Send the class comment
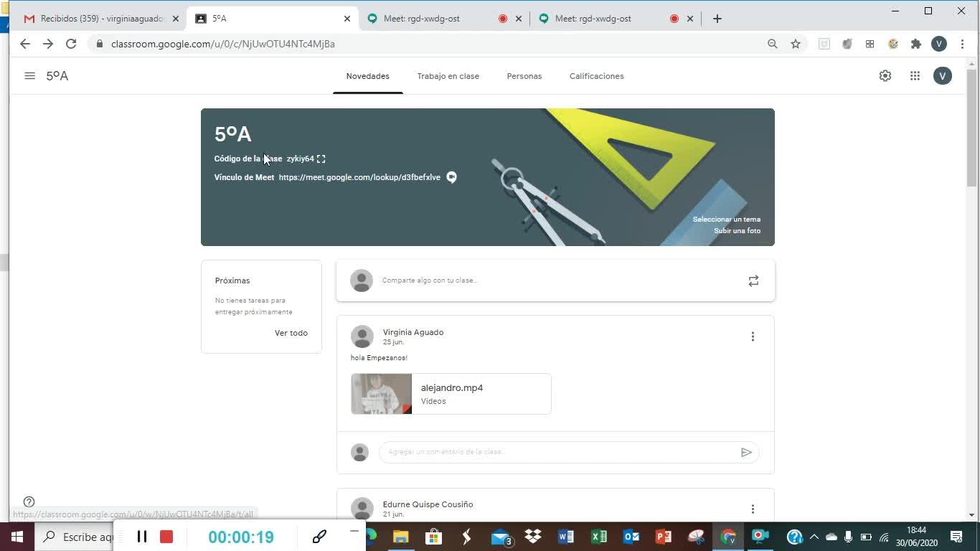The image size is (980, 551). pyautogui.click(x=746, y=452)
